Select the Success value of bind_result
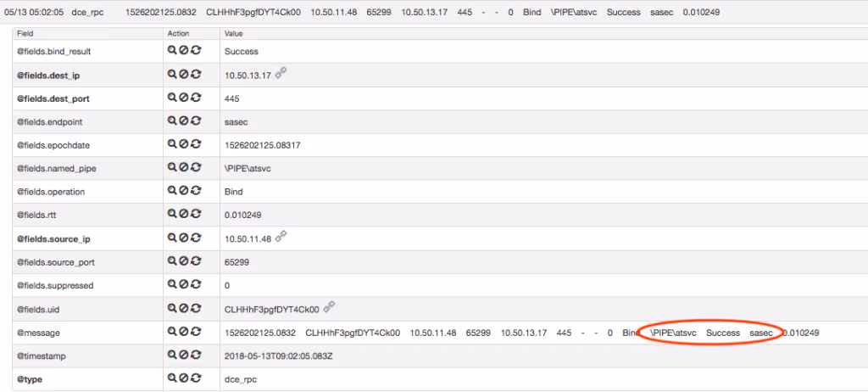Image resolution: width=868 pixels, height=392 pixels. pyautogui.click(x=242, y=51)
